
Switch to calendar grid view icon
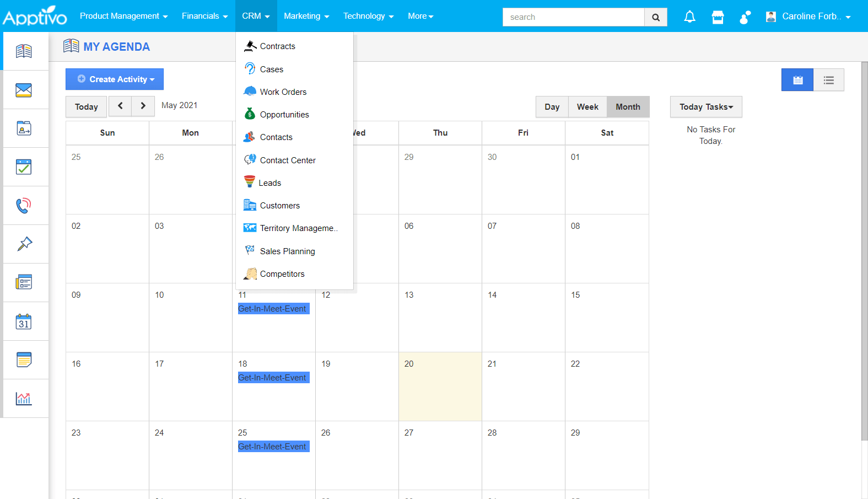[x=797, y=80]
